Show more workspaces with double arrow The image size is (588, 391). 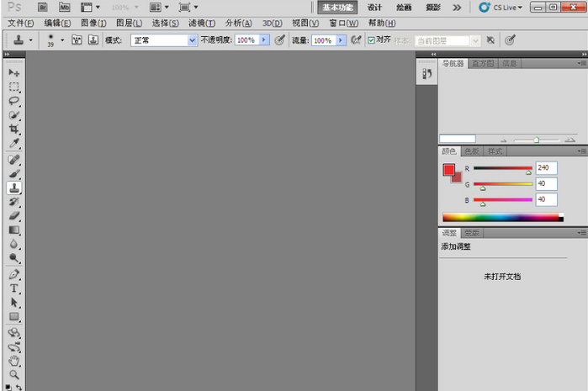pyautogui.click(x=457, y=8)
